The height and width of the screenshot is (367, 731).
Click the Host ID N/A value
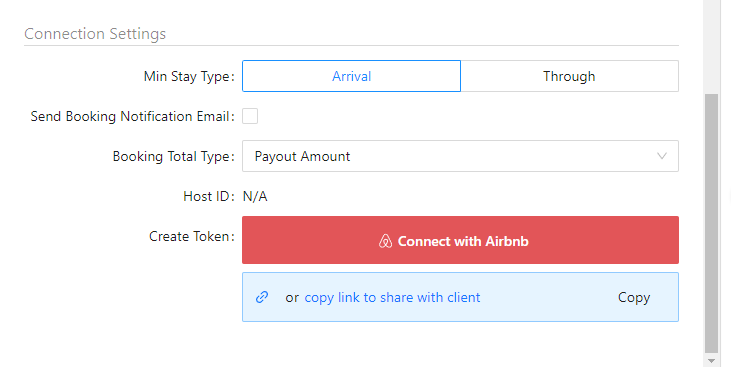pos(255,196)
